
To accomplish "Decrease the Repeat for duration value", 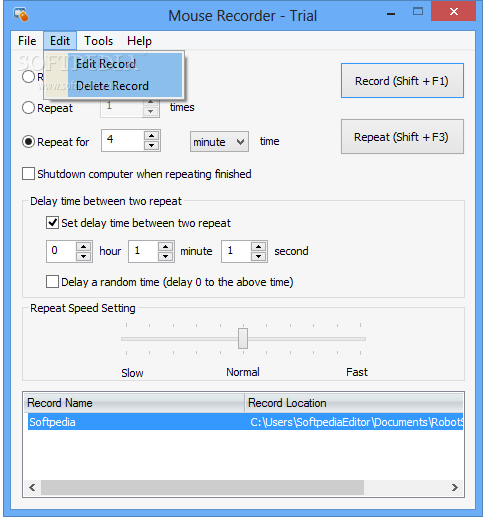I will [152, 145].
